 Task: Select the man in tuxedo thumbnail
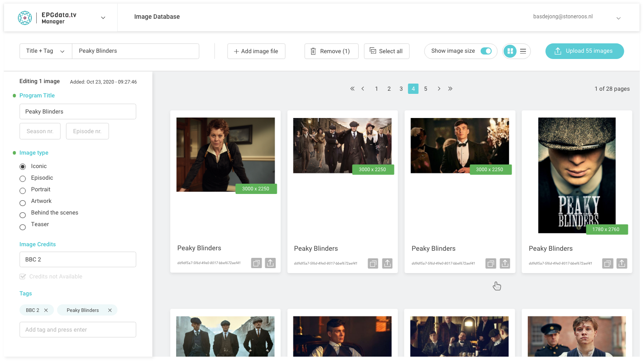[460, 146]
